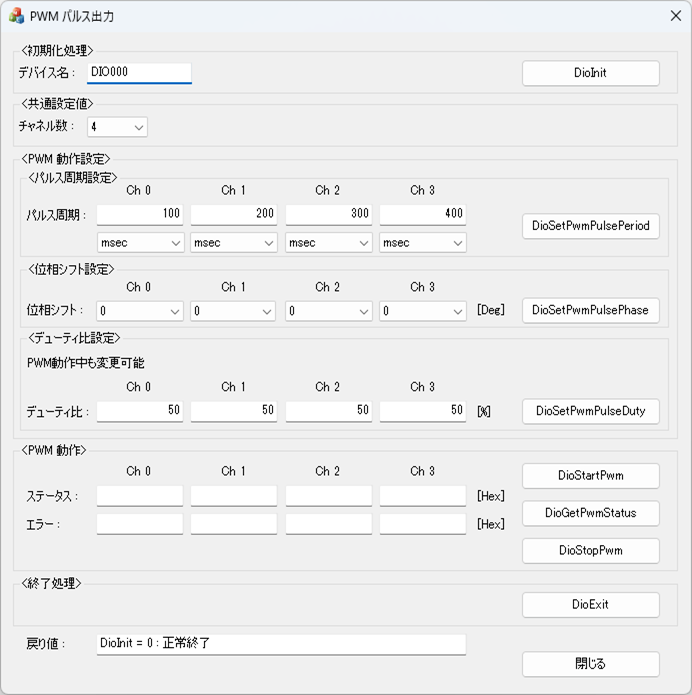Stop PWM with the DioStopPwm button

(x=590, y=551)
